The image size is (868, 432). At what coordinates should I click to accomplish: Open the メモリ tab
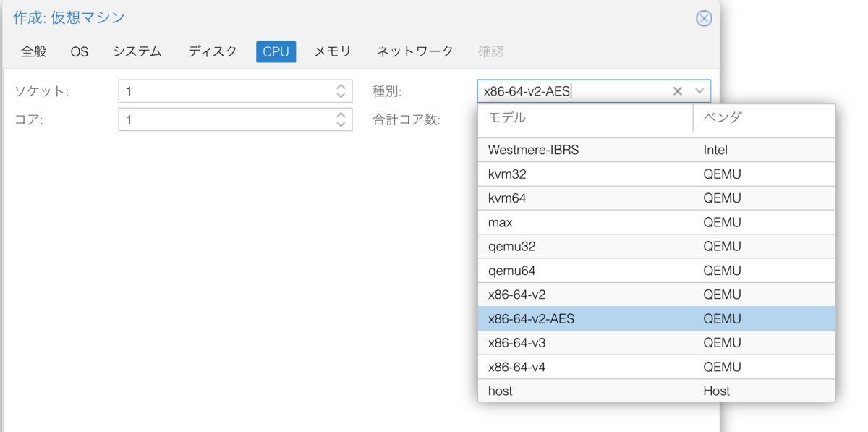(333, 51)
